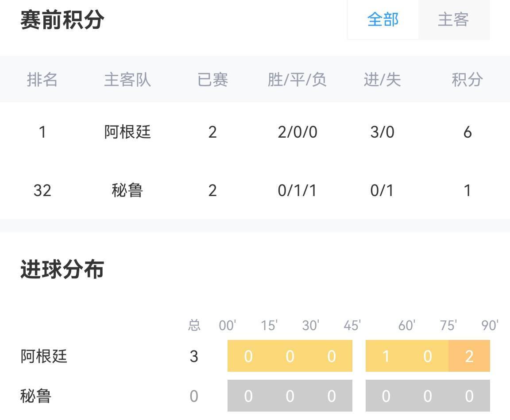Click Argentina's total goals 3 in distribution
Image resolution: width=510 pixels, height=420 pixels.
(x=194, y=356)
